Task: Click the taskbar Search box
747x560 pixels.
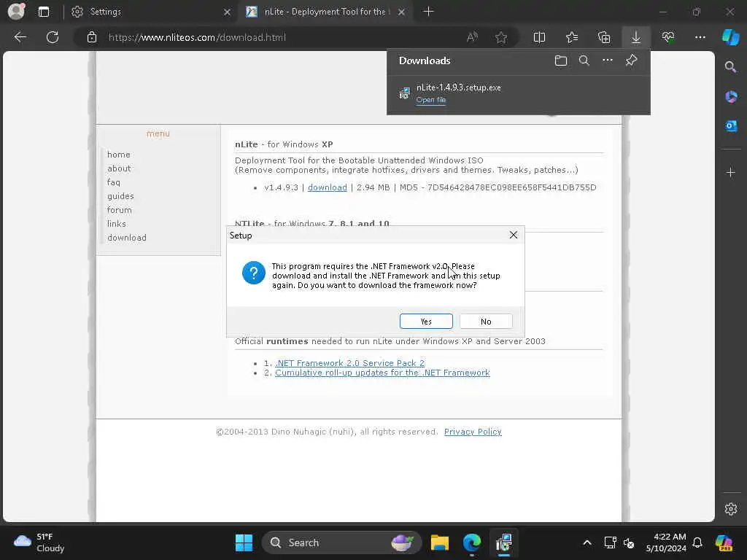Action: 341,542
